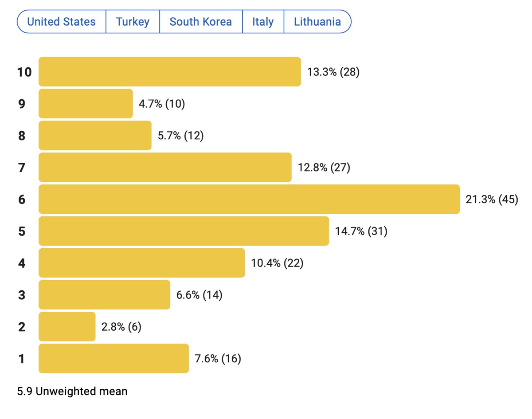
Task: Select the bar for rating 1
Action: click(113, 359)
